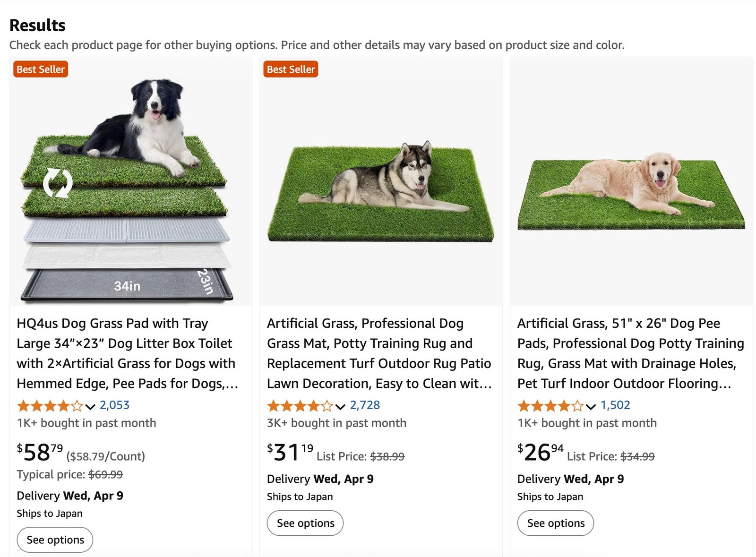Viewport: 756px width, 557px height.
Task: Expand rating breakdown arrow beside 1,502 reviews
Action: pyautogui.click(x=591, y=406)
